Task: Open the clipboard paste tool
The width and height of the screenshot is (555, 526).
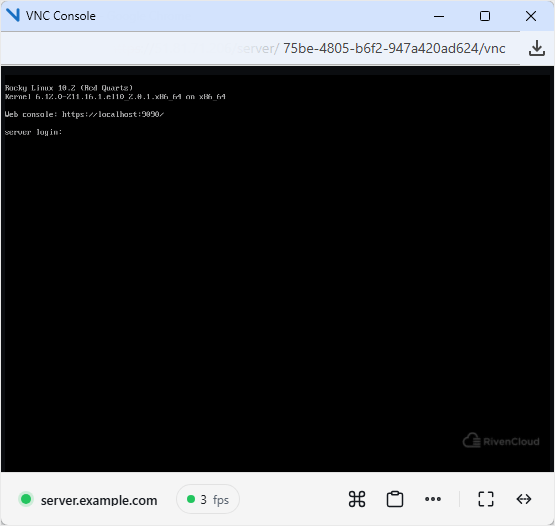Action: tap(395, 499)
